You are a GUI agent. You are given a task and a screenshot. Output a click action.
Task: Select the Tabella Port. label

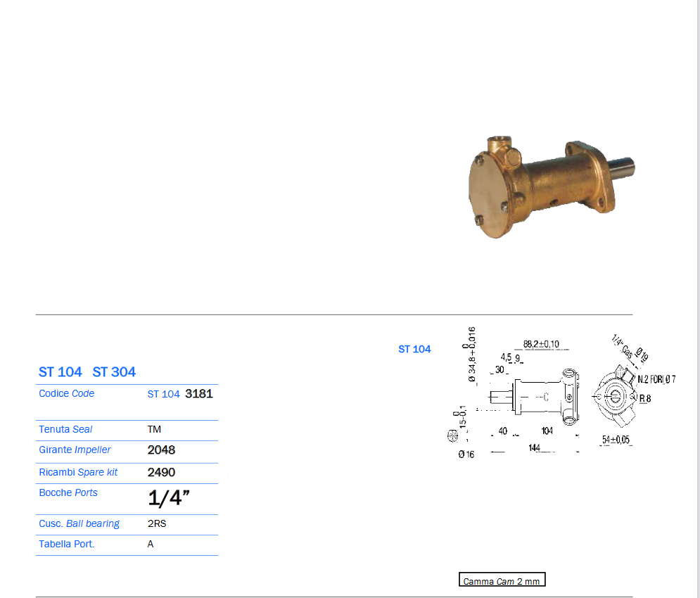pos(67,544)
